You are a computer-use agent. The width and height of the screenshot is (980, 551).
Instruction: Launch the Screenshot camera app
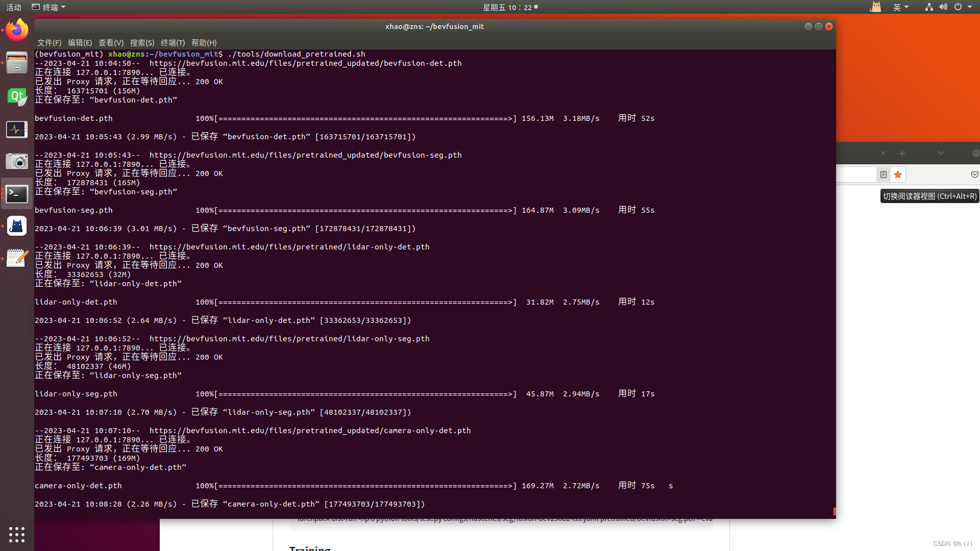click(x=17, y=162)
